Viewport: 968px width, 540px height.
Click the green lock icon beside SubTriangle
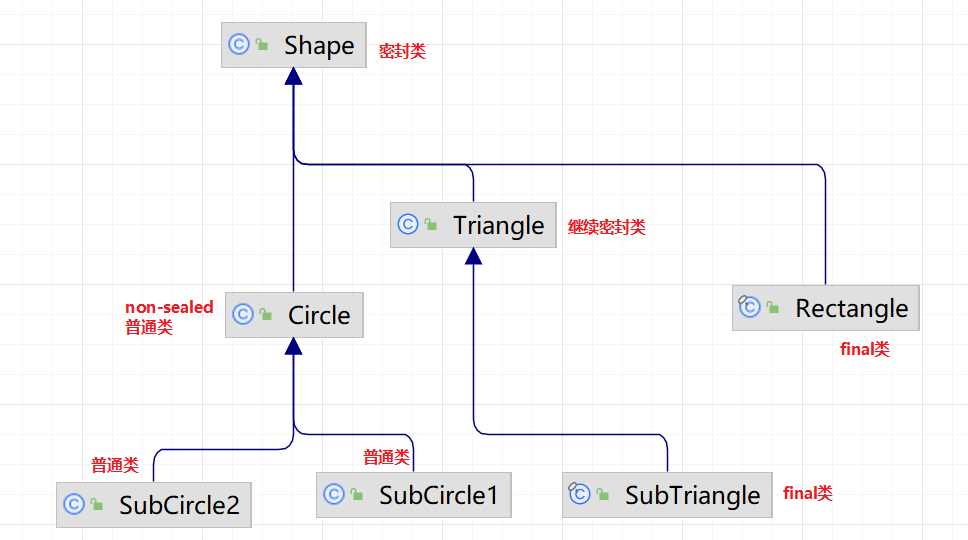tap(603, 495)
